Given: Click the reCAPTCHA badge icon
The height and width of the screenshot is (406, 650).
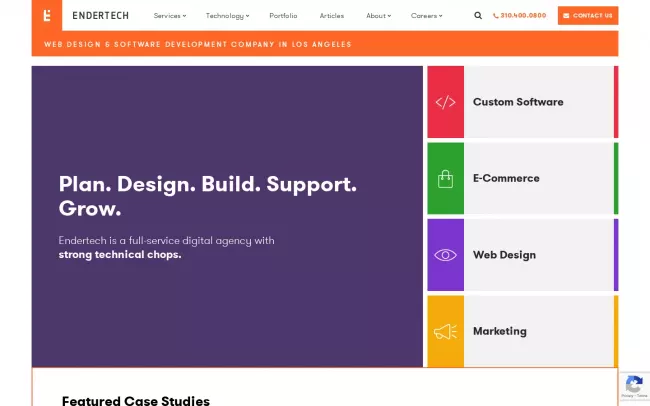Looking at the screenshot, I should point(633,387).
